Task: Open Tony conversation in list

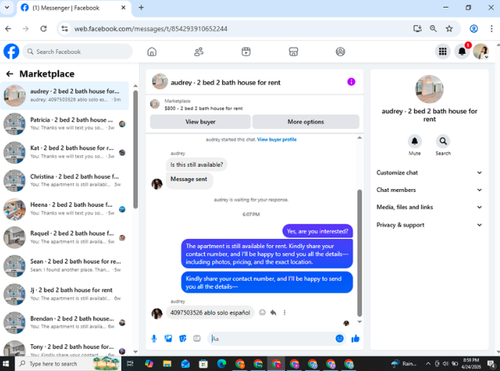Action: click(x=65, y=348)
